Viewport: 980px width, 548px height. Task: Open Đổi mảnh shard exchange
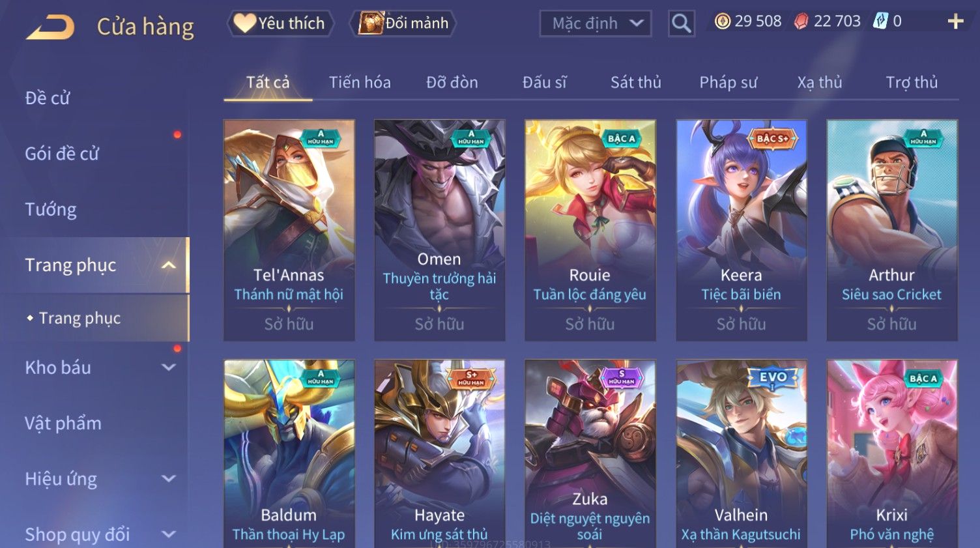[x=403, y=23]
